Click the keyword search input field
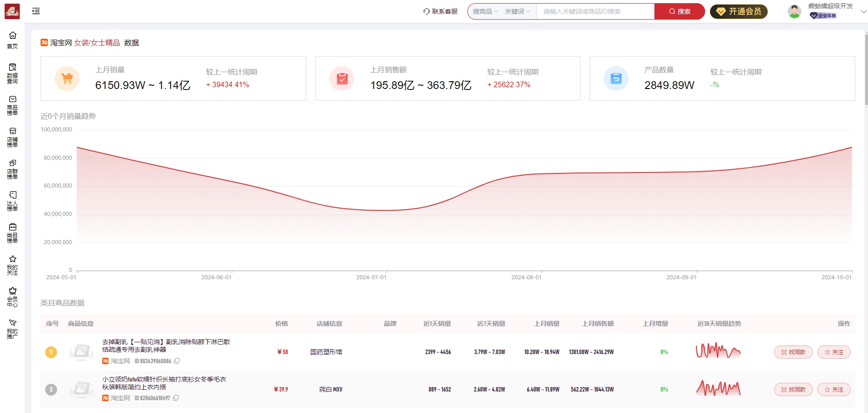868x413 pixels. [x=595, y=11]
